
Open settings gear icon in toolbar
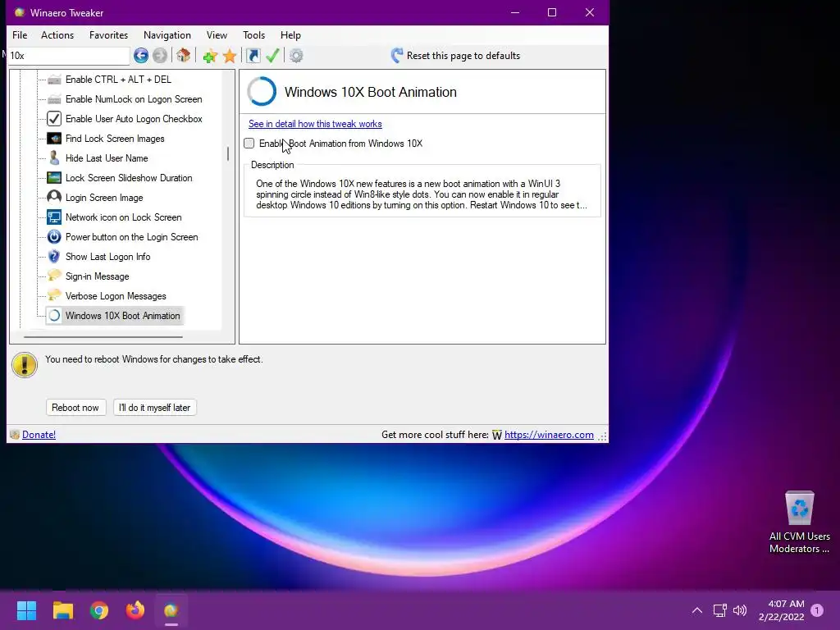(296, 55)
